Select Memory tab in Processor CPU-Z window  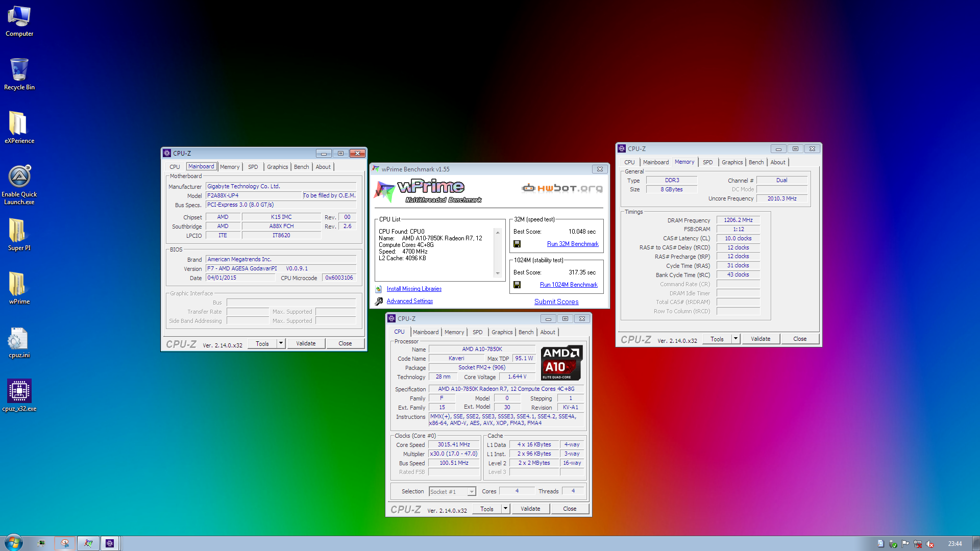point(454,332)
